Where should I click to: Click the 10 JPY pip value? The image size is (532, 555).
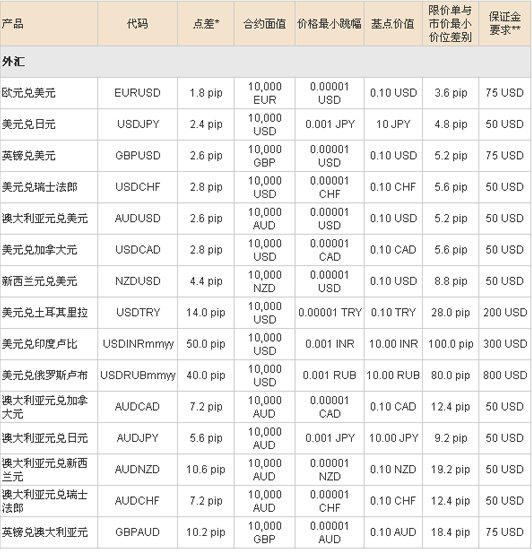(x=393, y=125)
